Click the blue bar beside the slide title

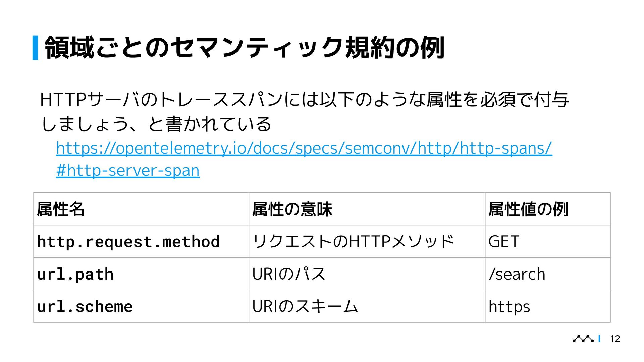tap(35, 48)
